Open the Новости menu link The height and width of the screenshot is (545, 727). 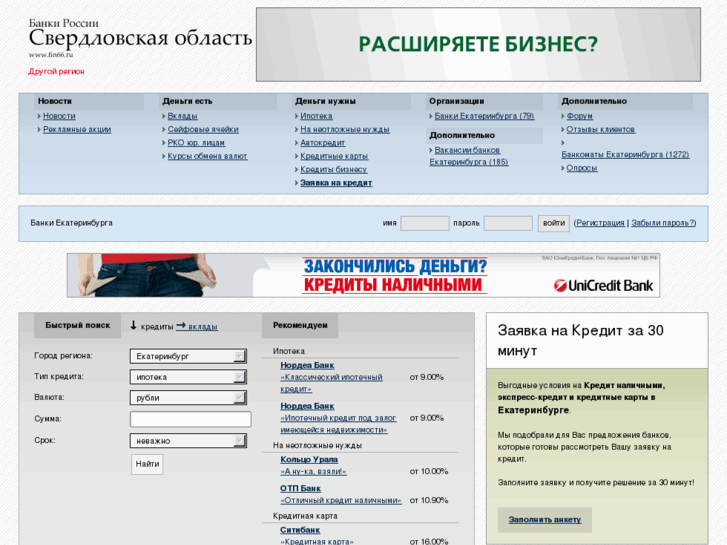59,116
